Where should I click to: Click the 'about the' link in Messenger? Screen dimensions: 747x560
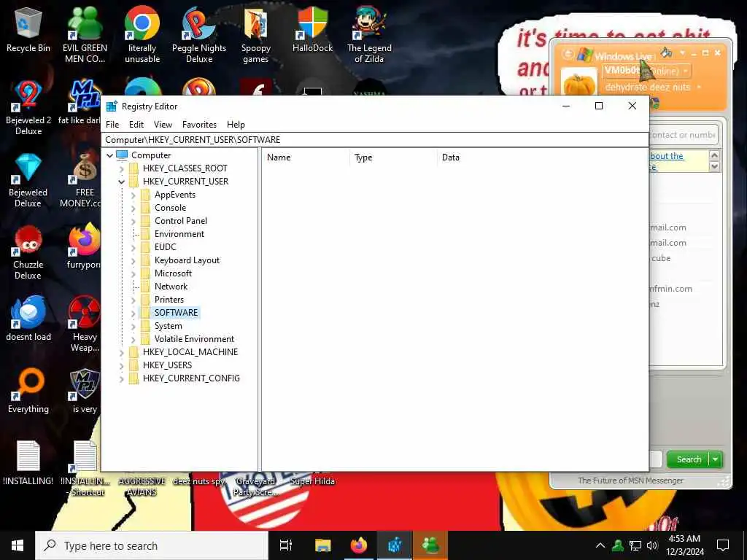click(x=667, y=156)
